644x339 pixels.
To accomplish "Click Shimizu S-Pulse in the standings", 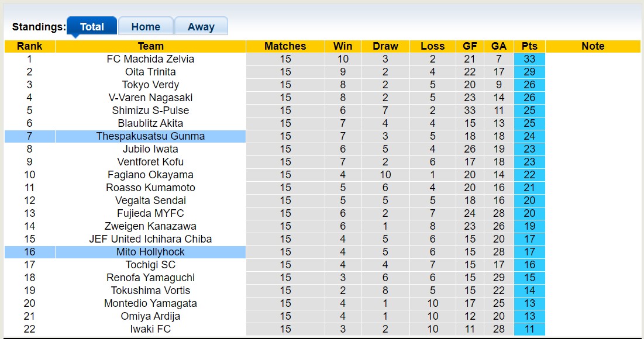I will pyautogui.click(x=150, y=110).
